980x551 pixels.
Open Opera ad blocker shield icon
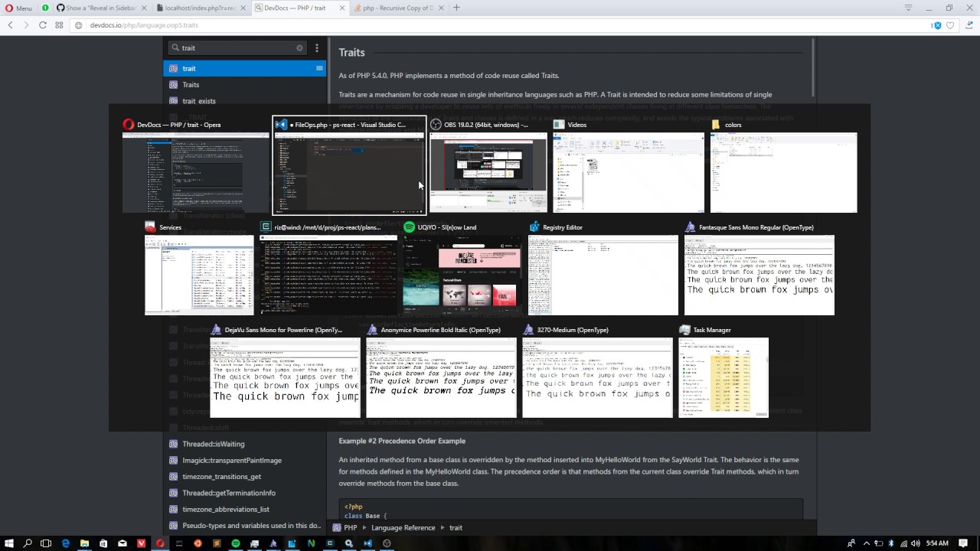[936, 25]
